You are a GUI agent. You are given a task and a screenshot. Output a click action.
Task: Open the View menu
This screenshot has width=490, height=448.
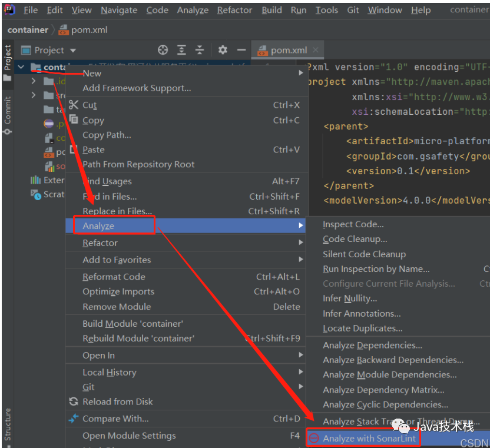(x=81, y=10)
